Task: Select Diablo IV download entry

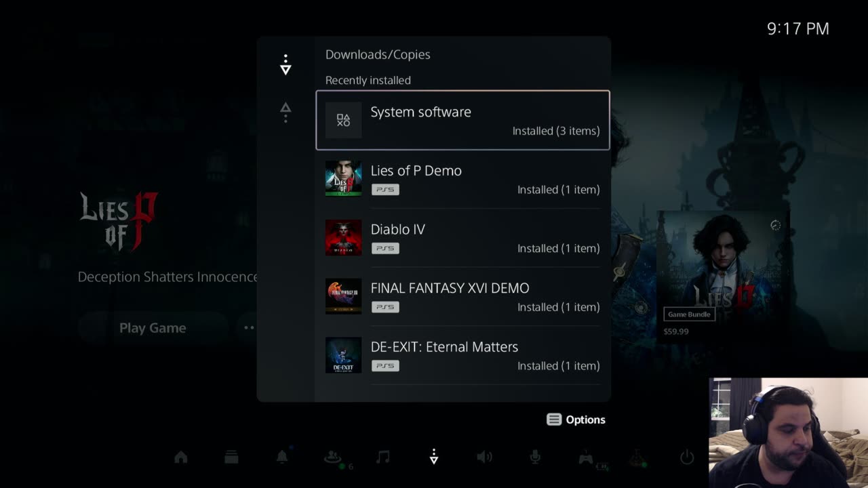Action: pyautogui.click(x=462, y=238)
